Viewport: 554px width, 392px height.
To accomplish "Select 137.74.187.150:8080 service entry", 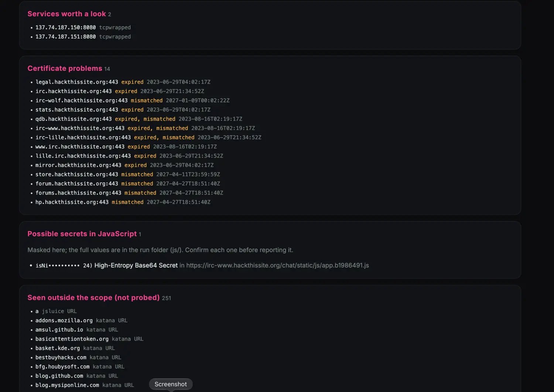I will pyautogui.click(x=83, y=27).
